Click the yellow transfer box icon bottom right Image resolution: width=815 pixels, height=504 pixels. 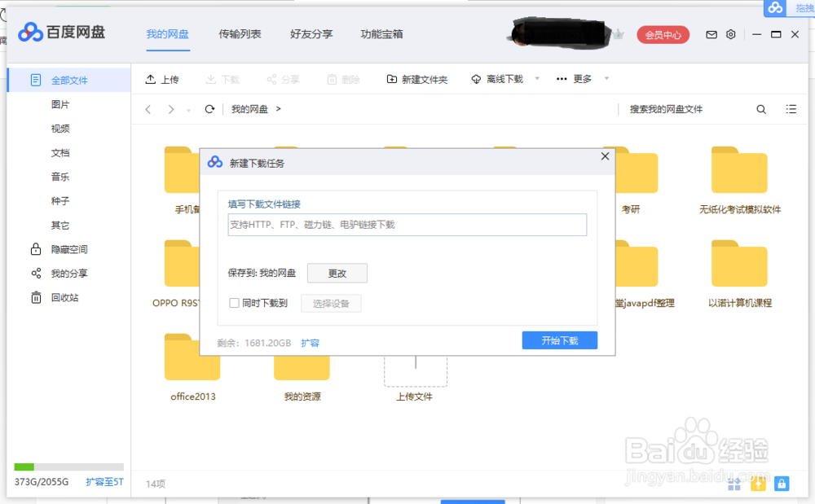click(x=757, y=484)
